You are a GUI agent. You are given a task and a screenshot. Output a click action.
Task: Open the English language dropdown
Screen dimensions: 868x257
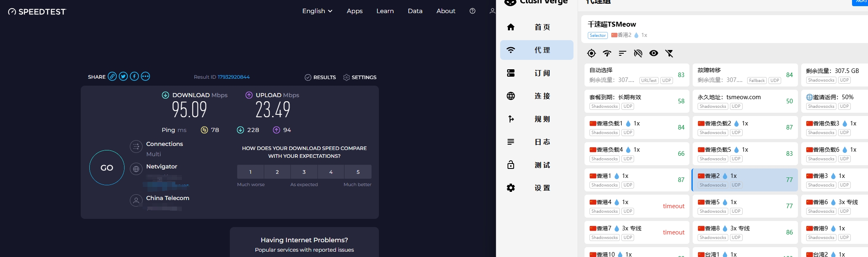click(x=317, y=11)
